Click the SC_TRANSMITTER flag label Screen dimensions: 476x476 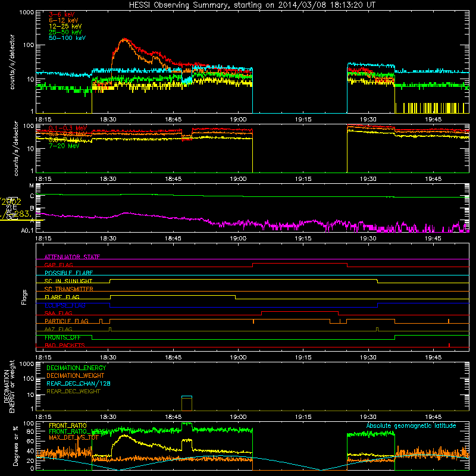[x=69, y=289]
